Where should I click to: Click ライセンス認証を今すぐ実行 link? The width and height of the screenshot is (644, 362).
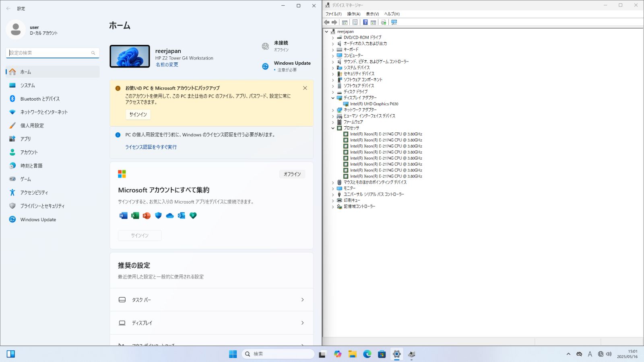pyautogui.click(x=151, y=147)
